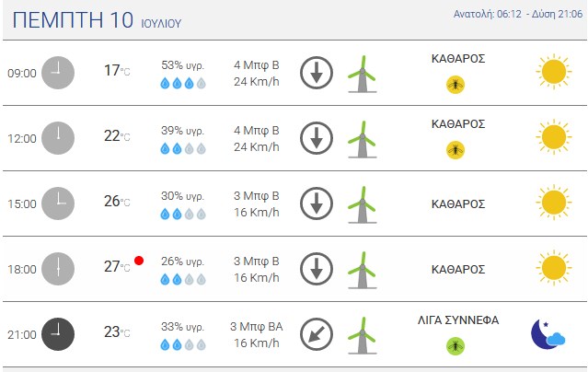
Task: Click the sunrise and sunset times text
Action: pos(518,14)
